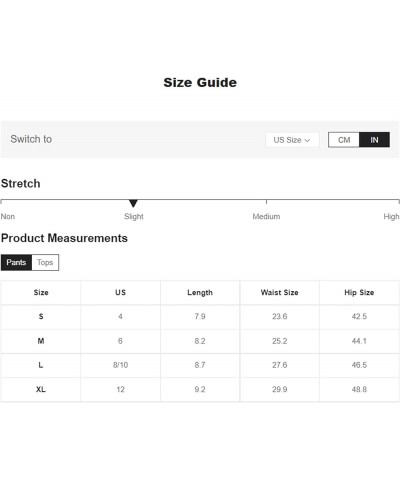400x480 pixels.
Task: Click the Slight stretch label
Action: (134, 216)
